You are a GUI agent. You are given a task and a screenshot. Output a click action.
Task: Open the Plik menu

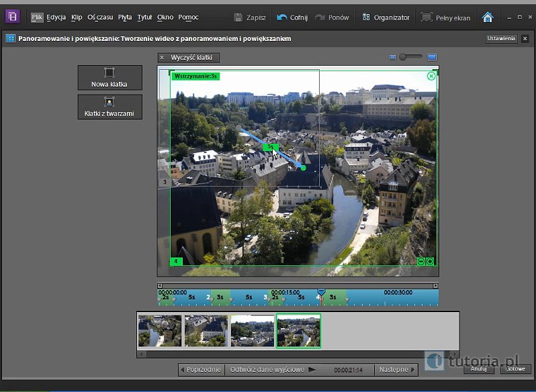(37, 17)
